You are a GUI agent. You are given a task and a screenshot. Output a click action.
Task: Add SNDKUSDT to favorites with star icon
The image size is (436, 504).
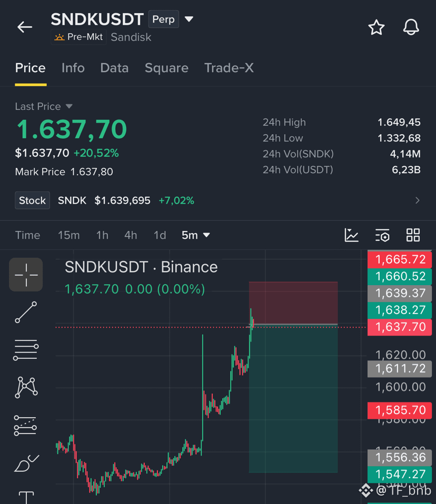click(x=376, y=27)
